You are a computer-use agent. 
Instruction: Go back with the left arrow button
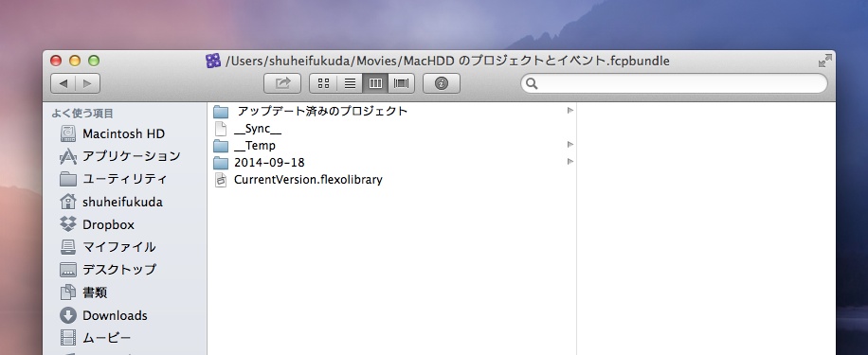pyautogui.click(x=63, y=83)
